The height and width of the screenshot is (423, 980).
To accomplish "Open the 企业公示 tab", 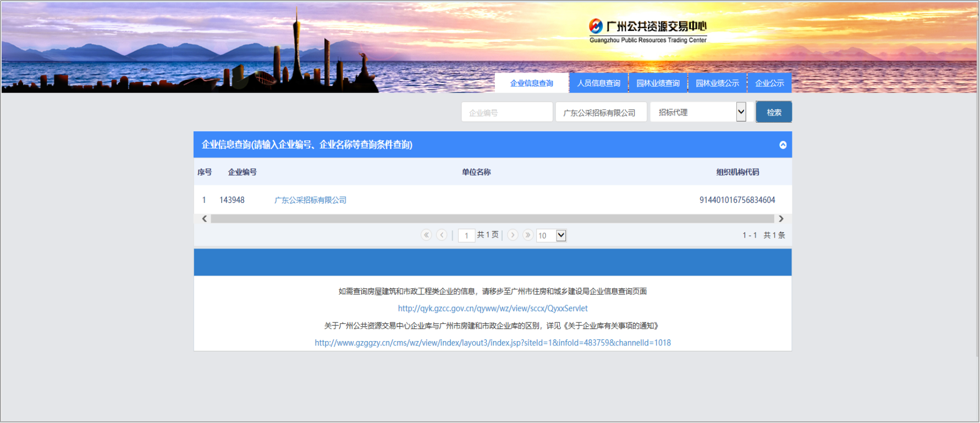I will coord(769,83).
